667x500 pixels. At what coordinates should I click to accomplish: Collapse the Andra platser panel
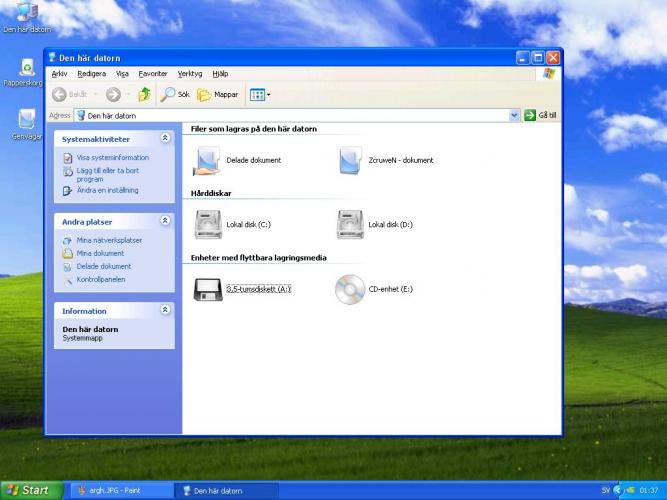coord(165,221)
